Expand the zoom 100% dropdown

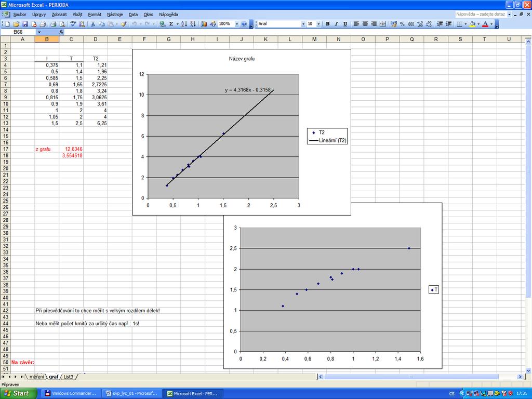(237, 24)
